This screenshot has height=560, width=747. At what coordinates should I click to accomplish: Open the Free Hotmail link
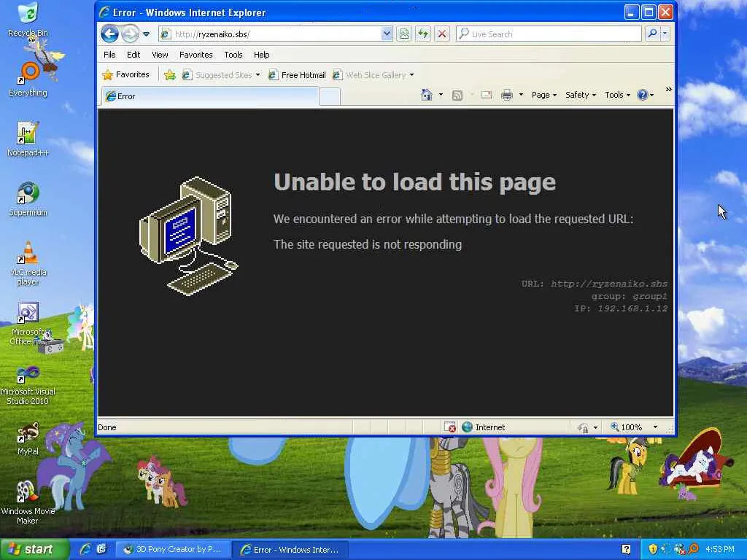pos(298,75)
